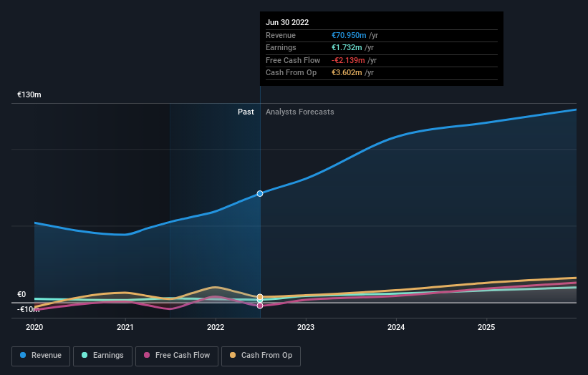This screenshot has width=588, height=375.
Task: Click the -€2.139m free cash flow value
Action: point(348,60)
